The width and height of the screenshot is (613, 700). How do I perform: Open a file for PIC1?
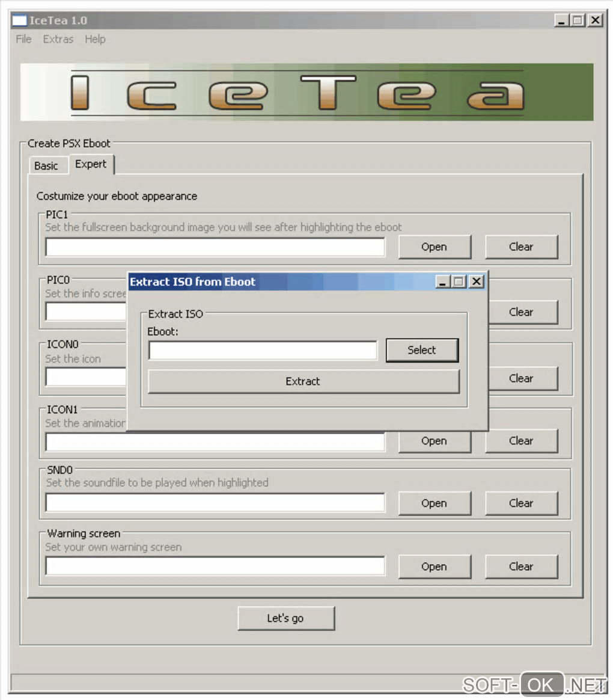435,247
